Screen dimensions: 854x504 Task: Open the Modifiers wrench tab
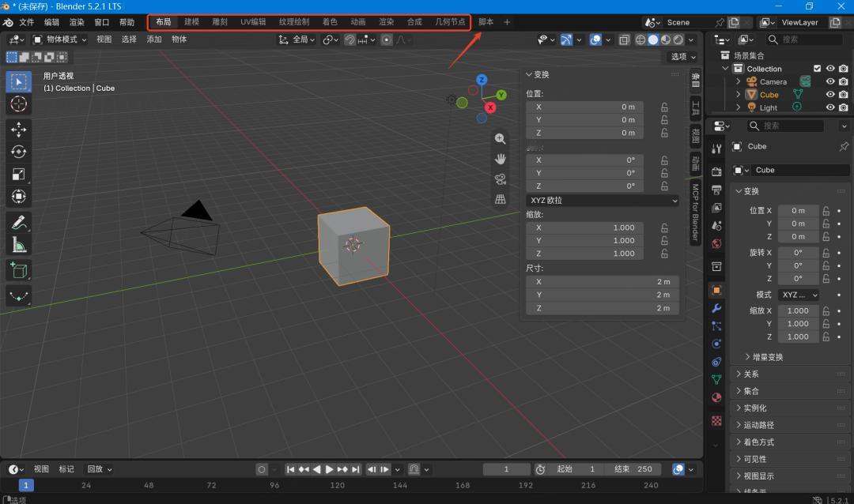(x=716, y=308)
